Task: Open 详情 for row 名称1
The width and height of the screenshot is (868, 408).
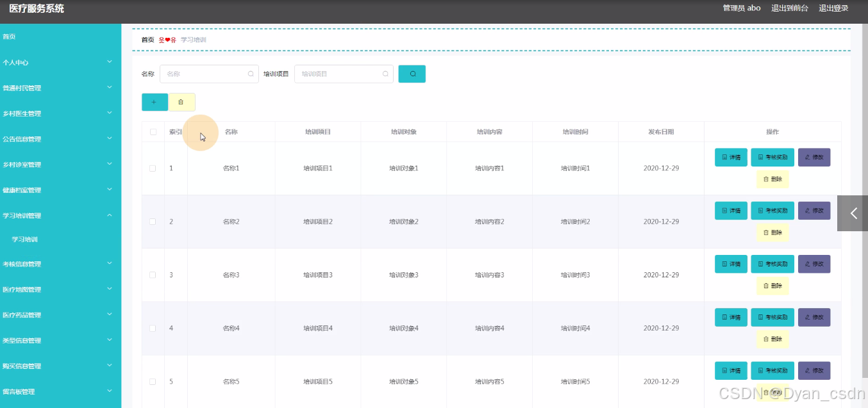Action: [x=731, y=157]
